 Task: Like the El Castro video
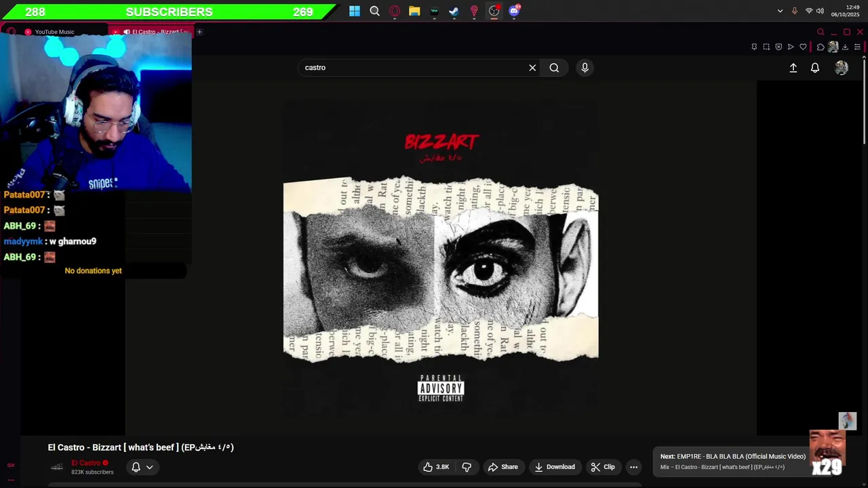(436, 467)
